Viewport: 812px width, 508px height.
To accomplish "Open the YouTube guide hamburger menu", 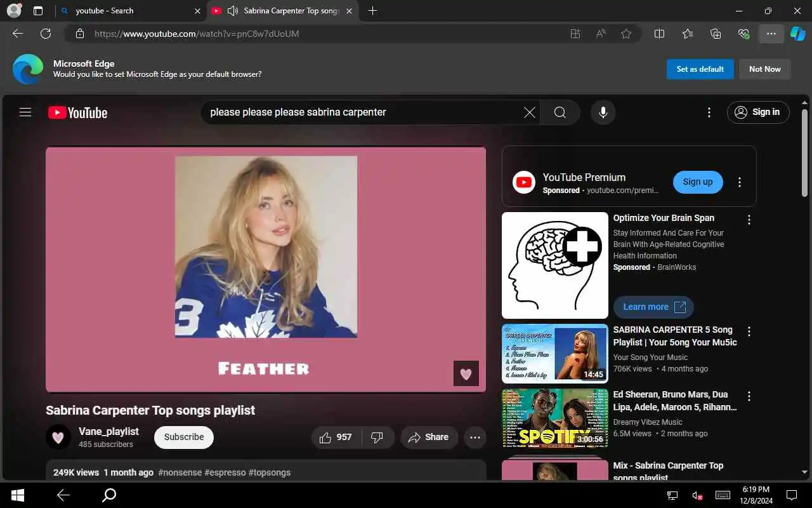I will [25, 112].
